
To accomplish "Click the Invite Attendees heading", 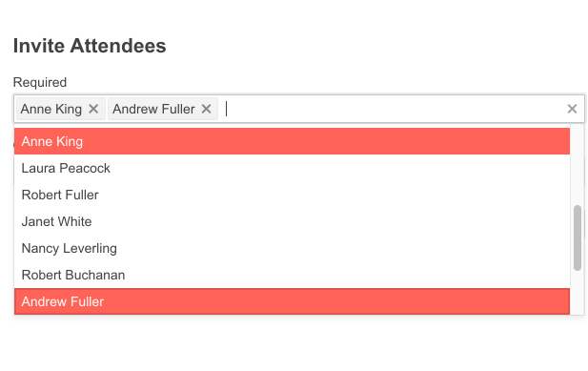I will (90, 46).
